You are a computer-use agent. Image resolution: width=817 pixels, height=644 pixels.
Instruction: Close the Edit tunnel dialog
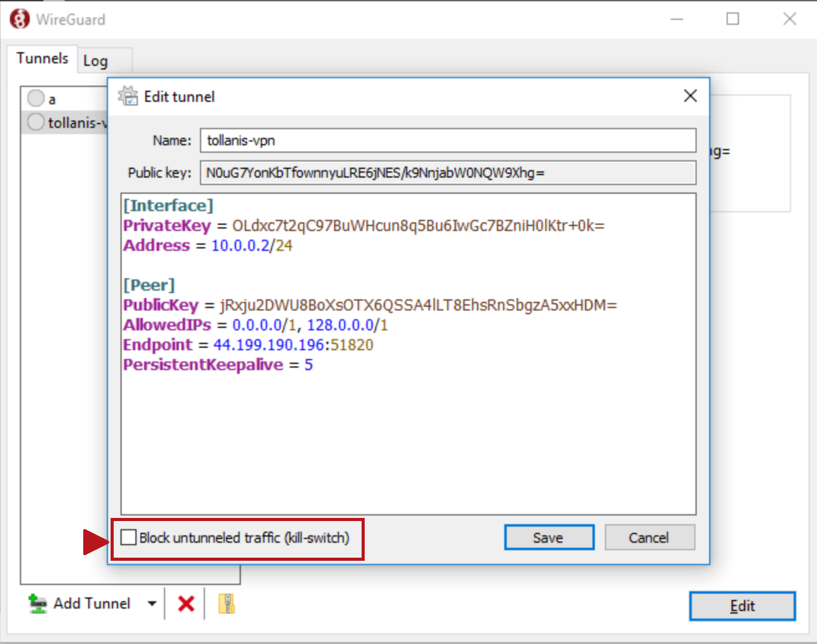690,96
